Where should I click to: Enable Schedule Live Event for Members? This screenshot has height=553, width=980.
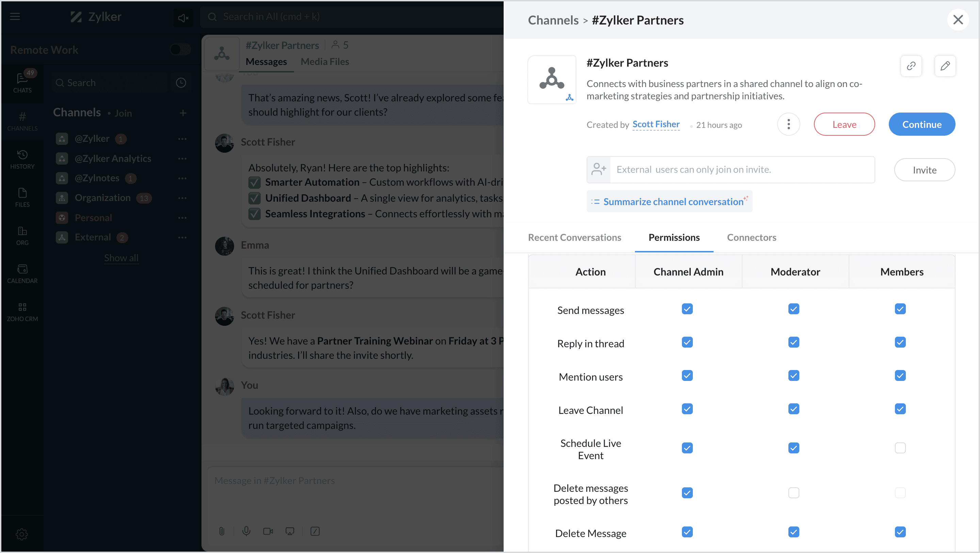900,448
